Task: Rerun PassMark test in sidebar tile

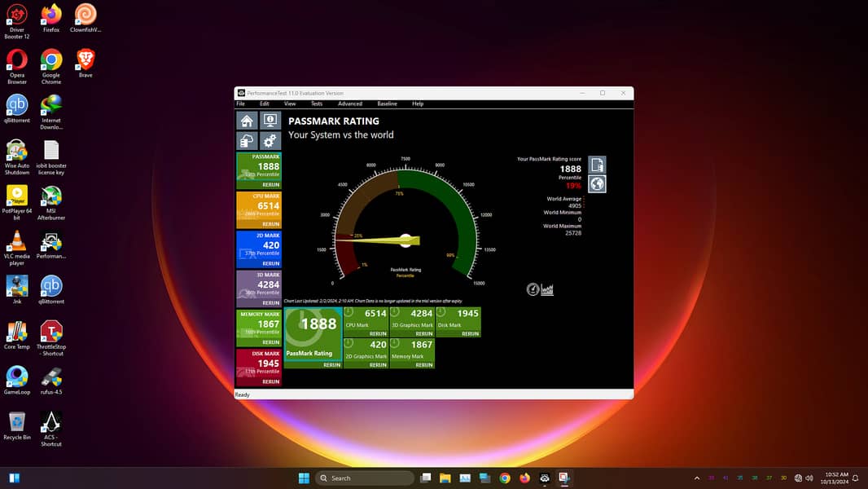Action: 270,185
